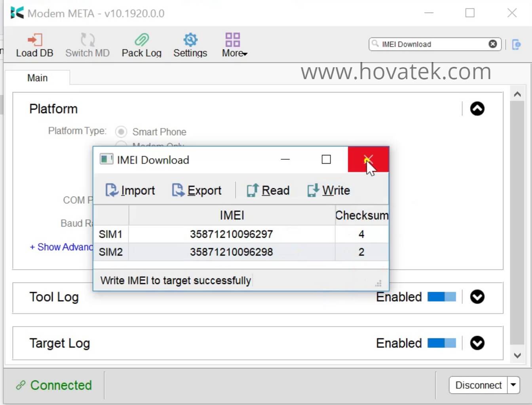Select the Smart Phone platform type
This screenshot has height=405, width=532.
(x=121, y=132)
